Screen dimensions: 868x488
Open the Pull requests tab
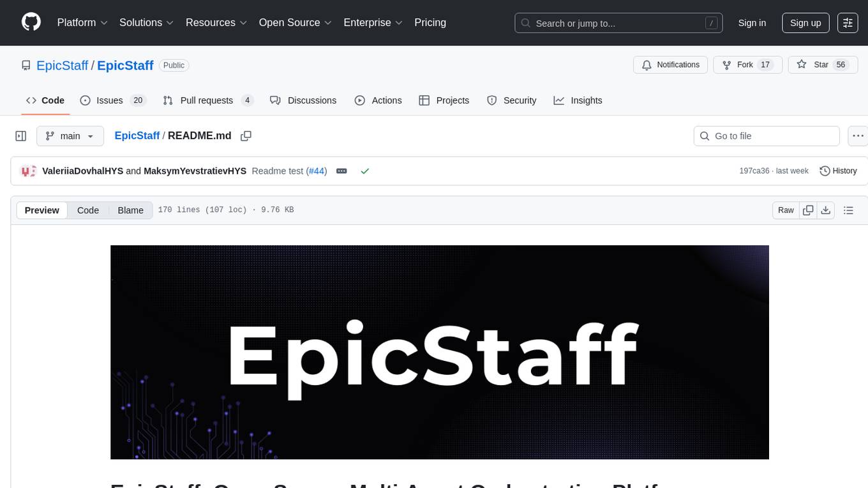[208, 100]
